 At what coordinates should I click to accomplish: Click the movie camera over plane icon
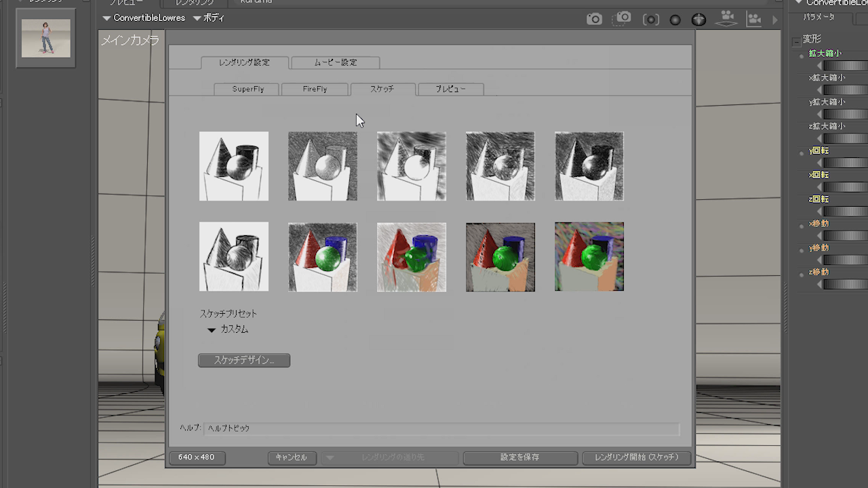[727, 18]
